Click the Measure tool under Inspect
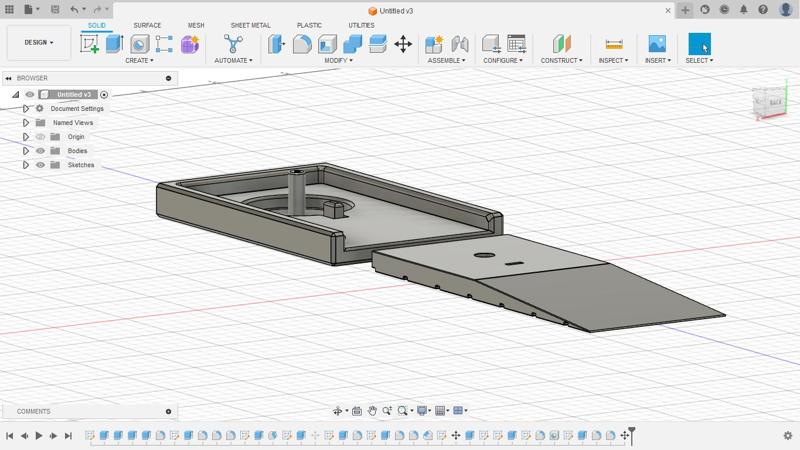 click(x=614, y=44)
